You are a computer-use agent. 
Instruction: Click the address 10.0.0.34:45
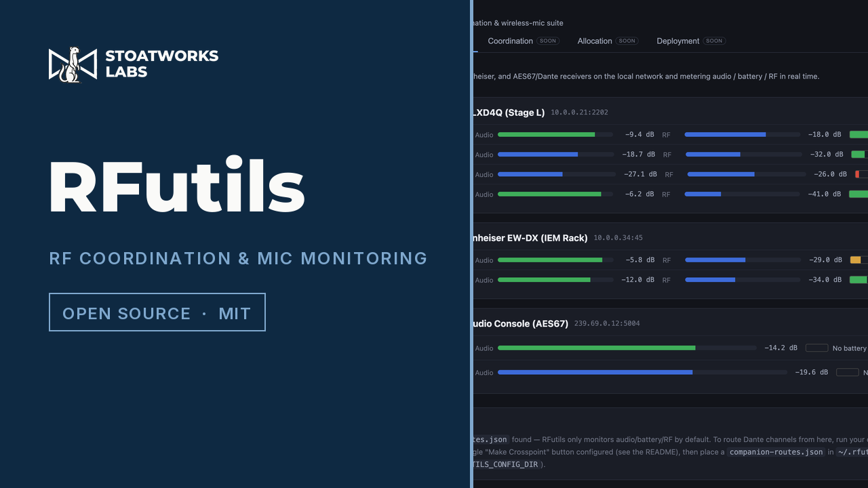pyautogui.click(x=618, y=238)
